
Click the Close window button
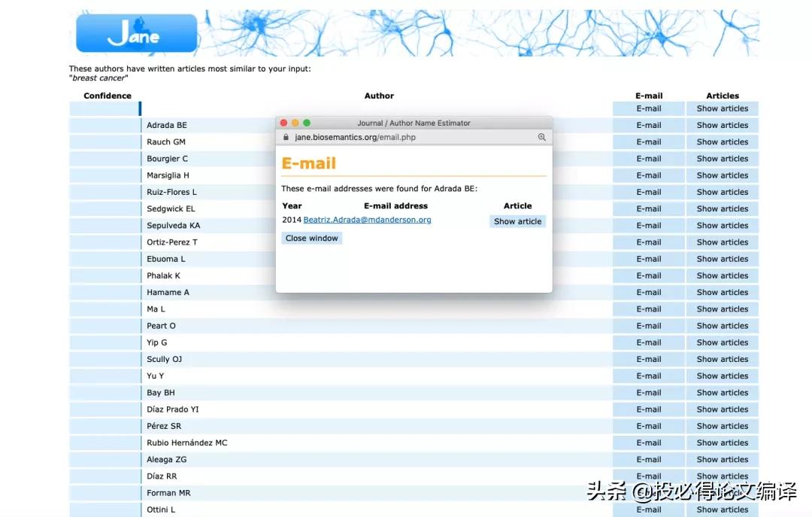(x=312, y=238)
